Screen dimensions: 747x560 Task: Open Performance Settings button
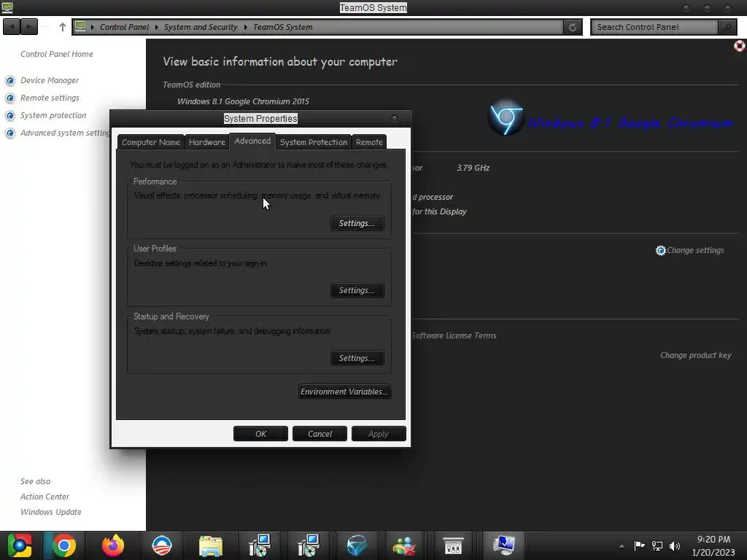click(357, 223)
